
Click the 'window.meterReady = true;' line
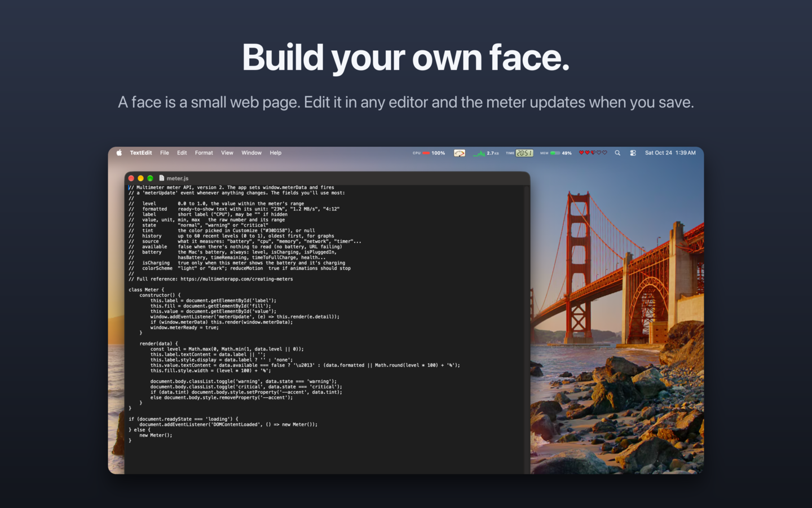click(x=184, y=327)
